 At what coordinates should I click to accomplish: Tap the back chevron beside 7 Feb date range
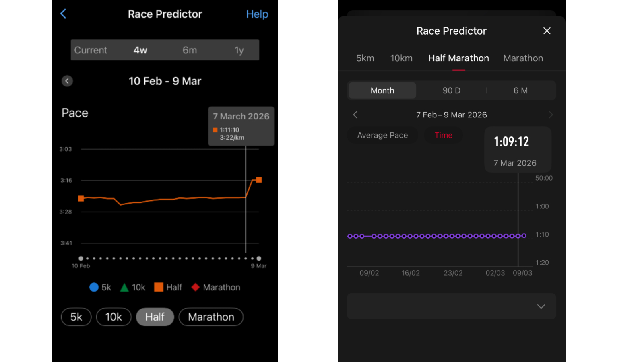point(355,115)
